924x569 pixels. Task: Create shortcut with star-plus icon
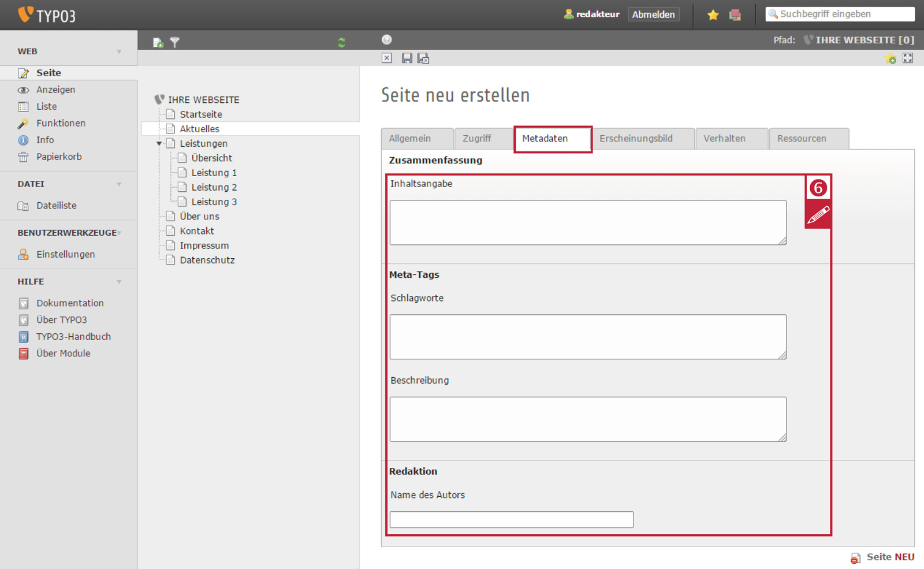coord(891,58)
